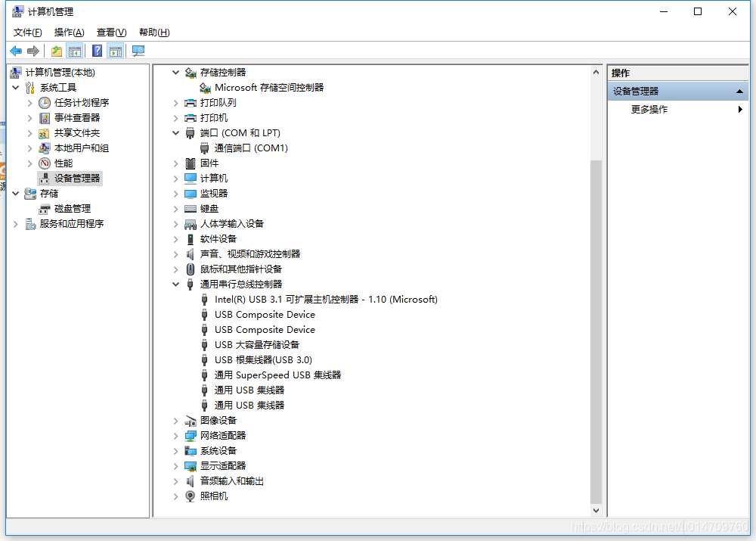
Task: Open the 查看(V) menu
Action: (111, 33)
